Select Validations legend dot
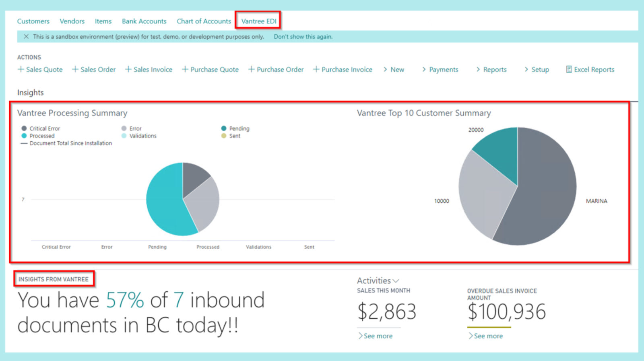644x361 pixels. (x=124, y=136)
